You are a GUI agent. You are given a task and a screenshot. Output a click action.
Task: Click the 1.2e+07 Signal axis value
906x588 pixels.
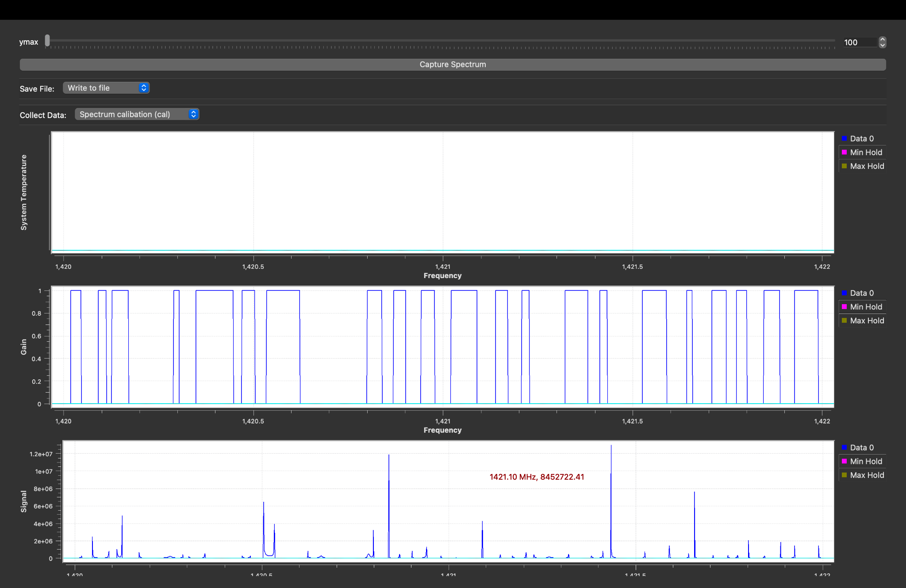tap(41, 454)
